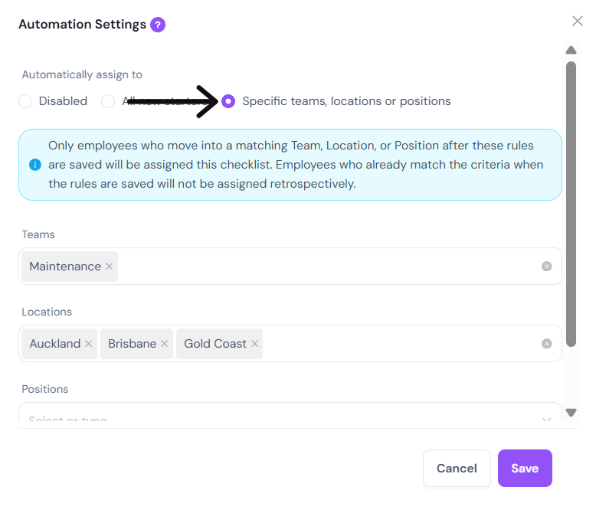Open the Locations multi-select field
The height and width of the screenshot is (508, 595).
coord(290,344)
